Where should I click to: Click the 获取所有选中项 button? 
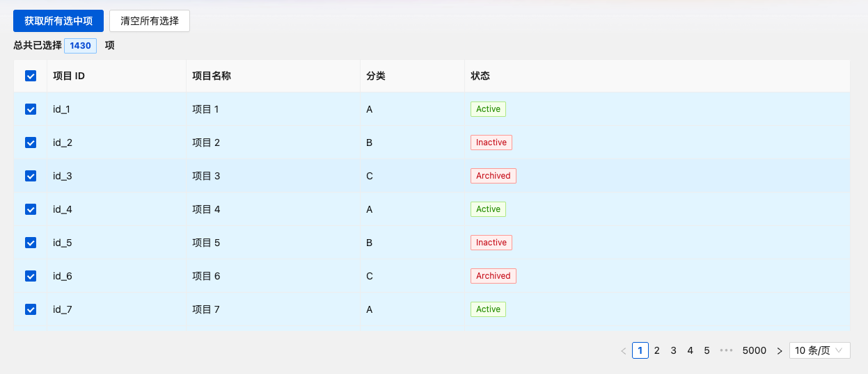(58, 21)
